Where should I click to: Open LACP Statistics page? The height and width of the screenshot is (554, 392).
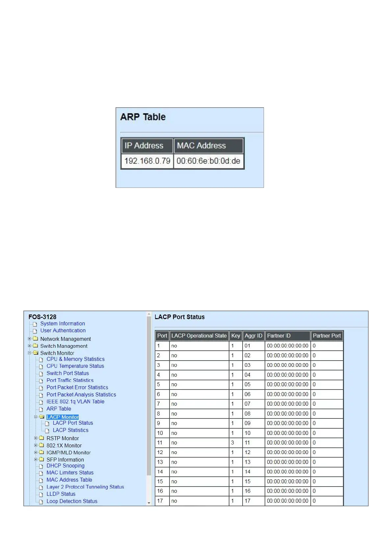click(x=70, y=430)
